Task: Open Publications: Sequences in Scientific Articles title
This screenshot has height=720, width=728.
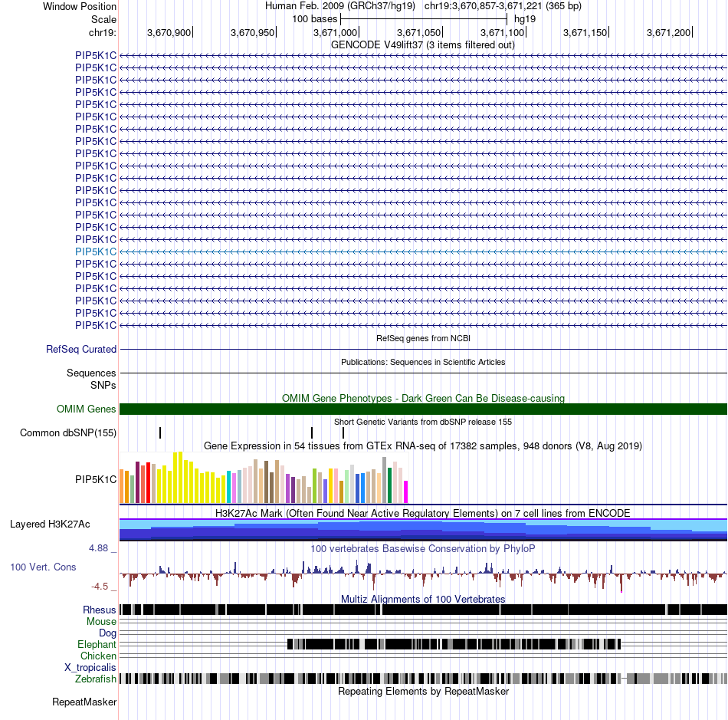Action: coord(423,362)
